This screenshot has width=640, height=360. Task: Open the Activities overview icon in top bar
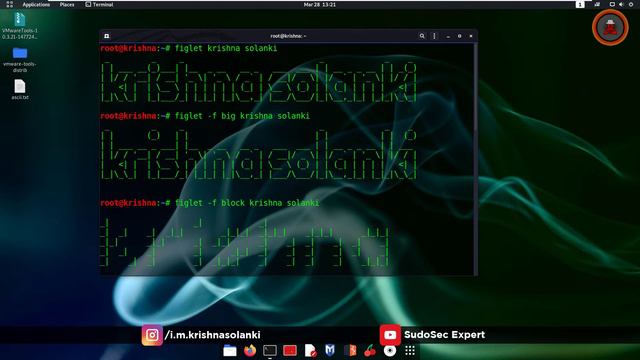[x=10, y=4]
